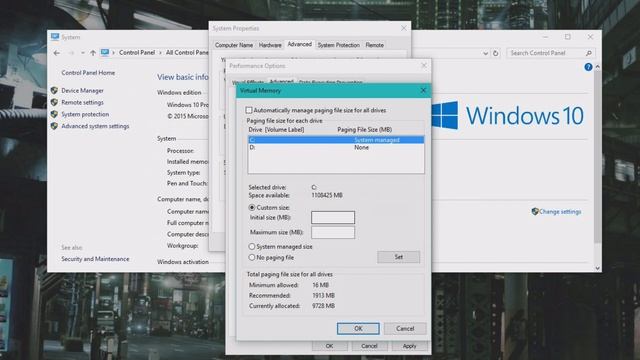Viewport: 640px width, 360px height.
Task: Open Computer Name tab in System Properties
Action: (234, 45)
